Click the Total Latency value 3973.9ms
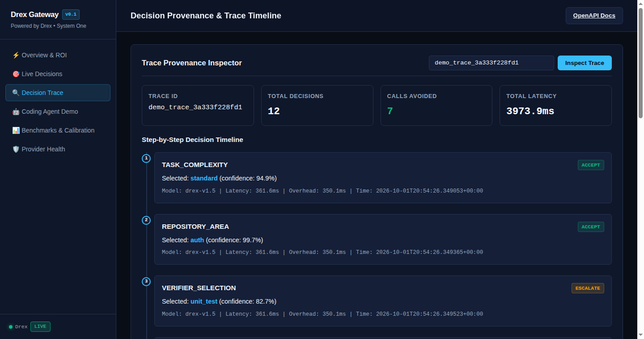 (530, 111)
